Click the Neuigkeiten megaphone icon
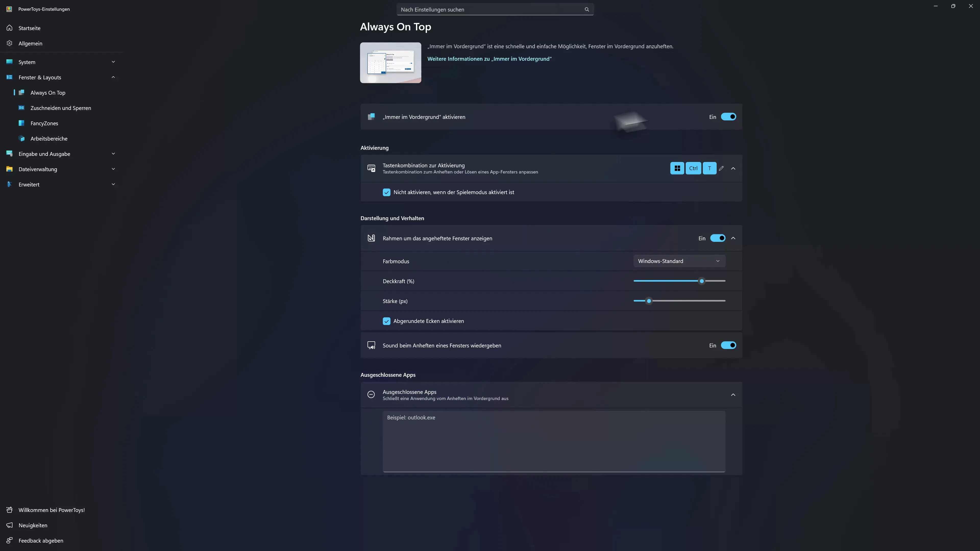 point(9,525)
